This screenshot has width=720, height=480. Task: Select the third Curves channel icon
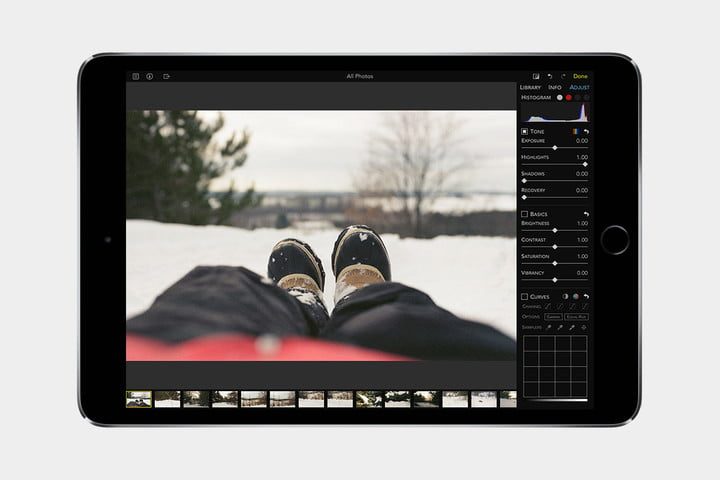[572, 306]
